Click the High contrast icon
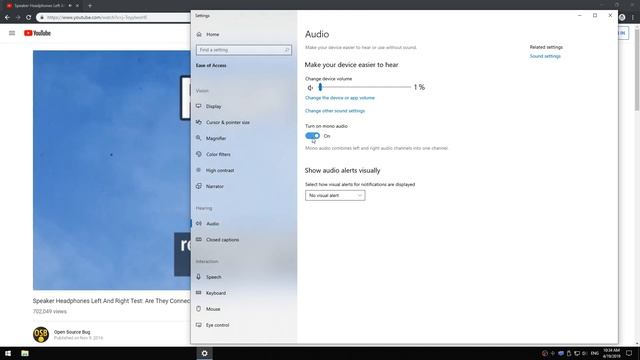This screenshot has width=640, height=360. (199, 170)
